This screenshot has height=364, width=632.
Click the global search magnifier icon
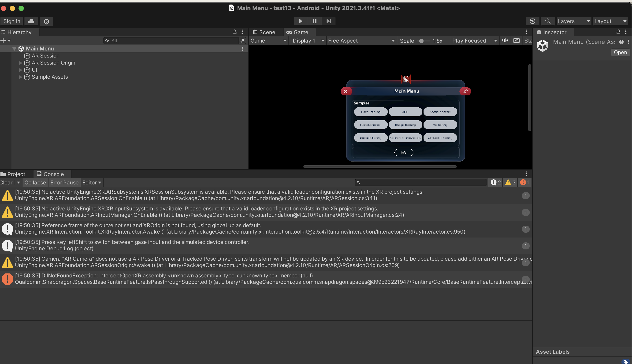[548, 21]
